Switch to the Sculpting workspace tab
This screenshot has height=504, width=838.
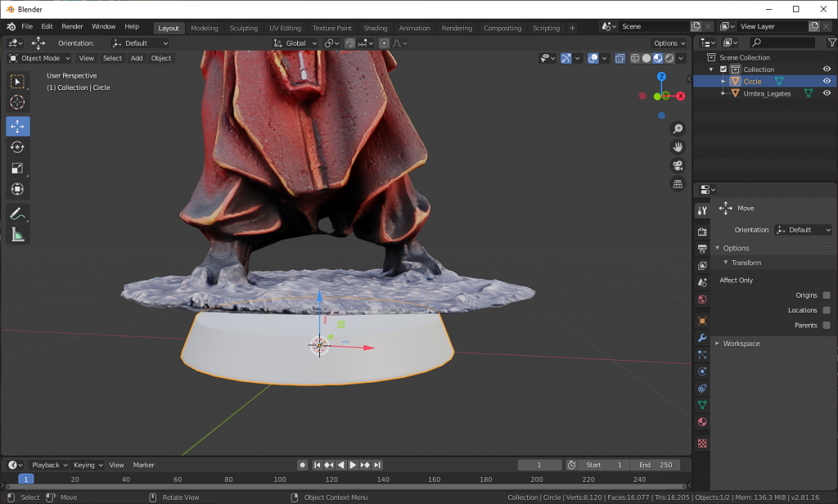click(243, 27)
